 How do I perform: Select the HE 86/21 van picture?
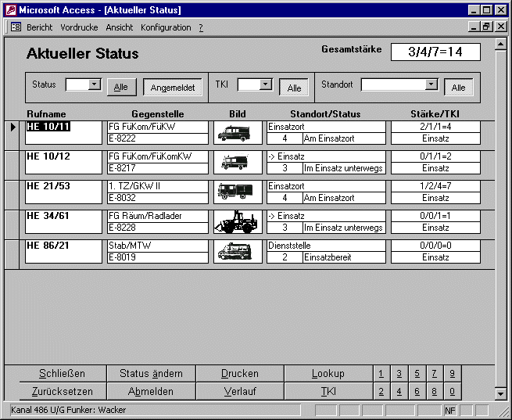(x=238, y=252)
